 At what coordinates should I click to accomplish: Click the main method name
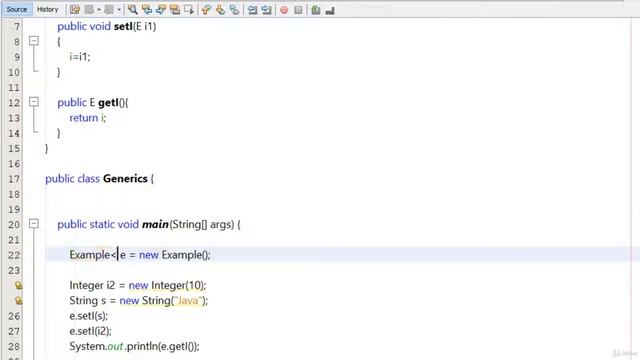[x=155, y=224]
